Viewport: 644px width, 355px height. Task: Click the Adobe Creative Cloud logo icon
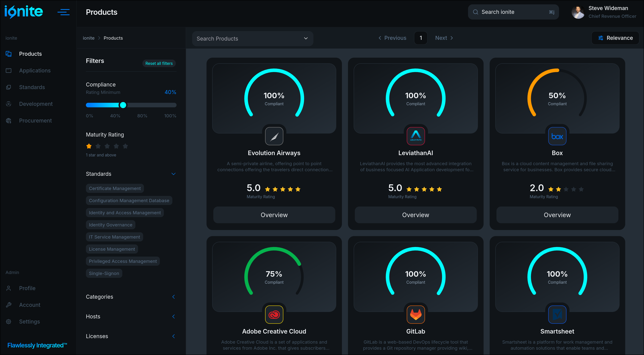pyautogui.click(x=274, y=314)
